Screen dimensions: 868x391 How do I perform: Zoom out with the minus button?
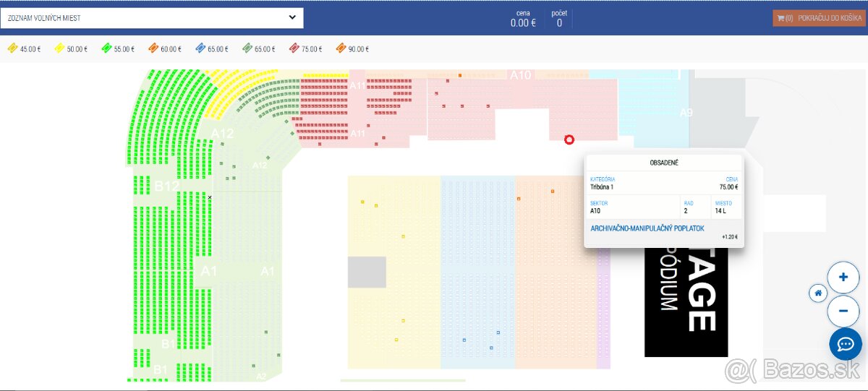click(843, 311)
